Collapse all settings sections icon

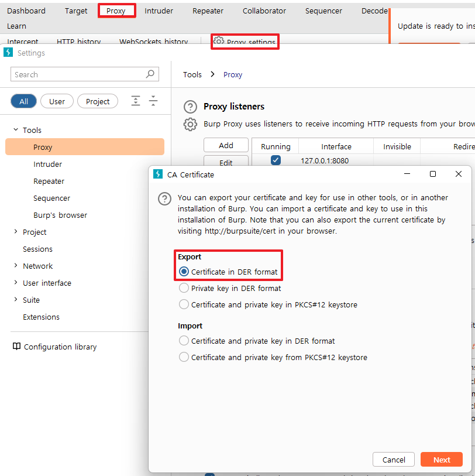pyautogui.click(x=153, y=101)
